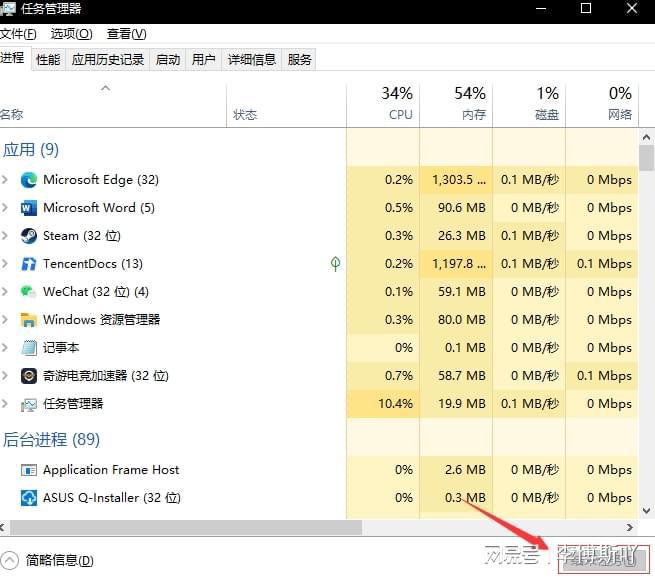655x578 pixels.
Task: Expand the Steam process group
Action: coord(5,236)
